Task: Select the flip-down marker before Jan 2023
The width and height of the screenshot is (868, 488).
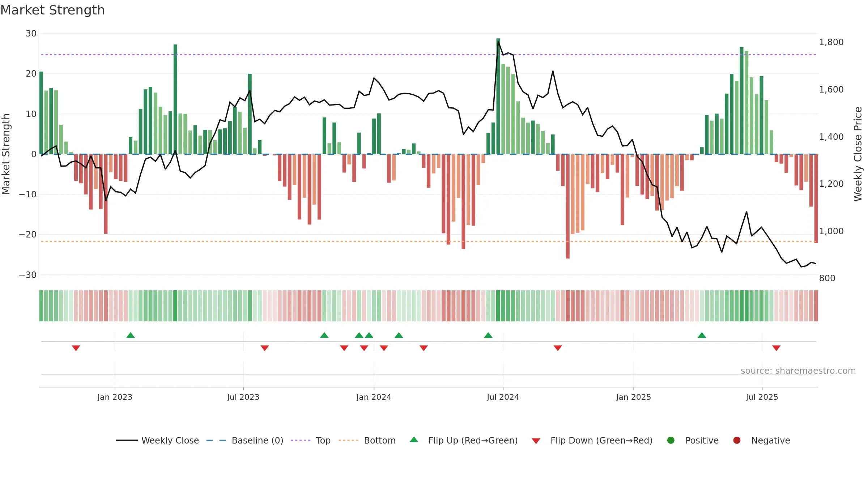Action: coord(76,348)
